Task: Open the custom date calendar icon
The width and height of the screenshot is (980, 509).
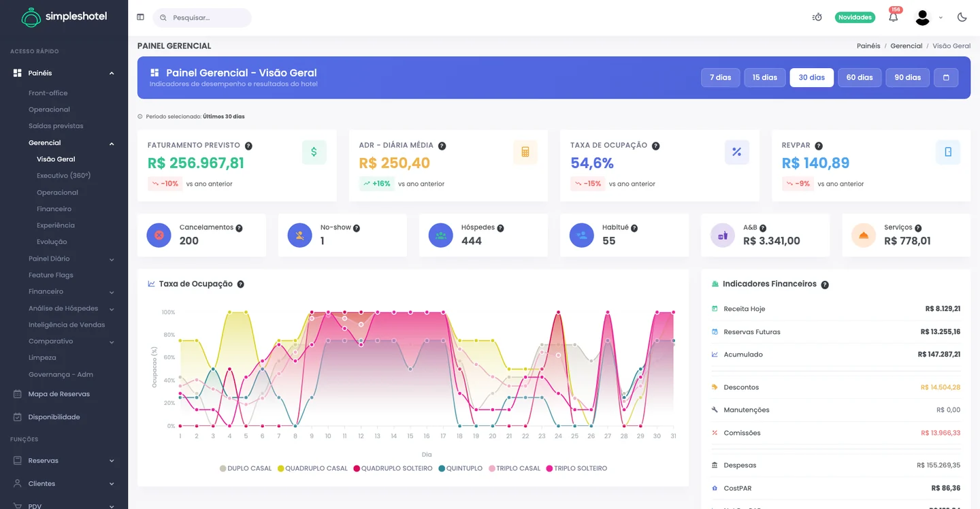Action: [946, 78]
